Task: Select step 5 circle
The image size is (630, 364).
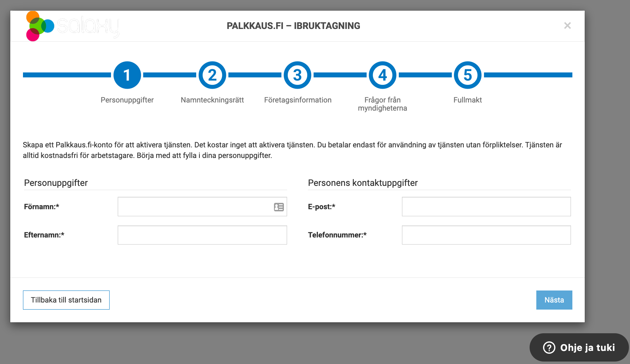Action: click(x=467, y=75)
